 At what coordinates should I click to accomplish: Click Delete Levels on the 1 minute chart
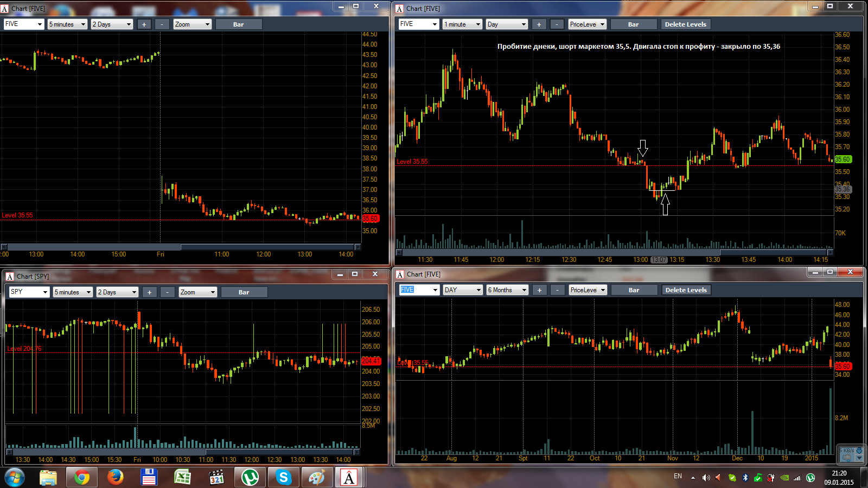686,24
